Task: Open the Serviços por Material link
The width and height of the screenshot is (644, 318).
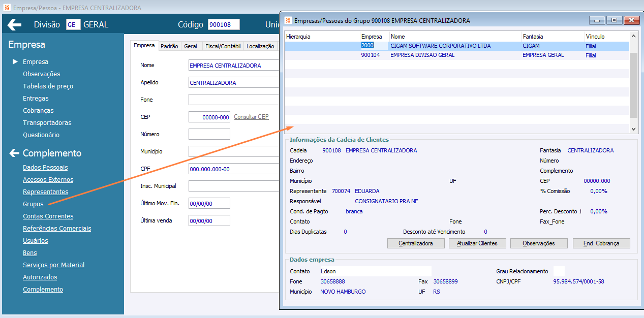Action: click(x=54, y=265)
